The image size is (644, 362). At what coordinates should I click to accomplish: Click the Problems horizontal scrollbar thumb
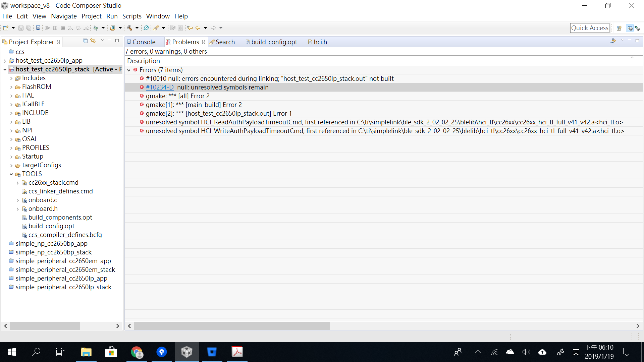click(231, 326)
